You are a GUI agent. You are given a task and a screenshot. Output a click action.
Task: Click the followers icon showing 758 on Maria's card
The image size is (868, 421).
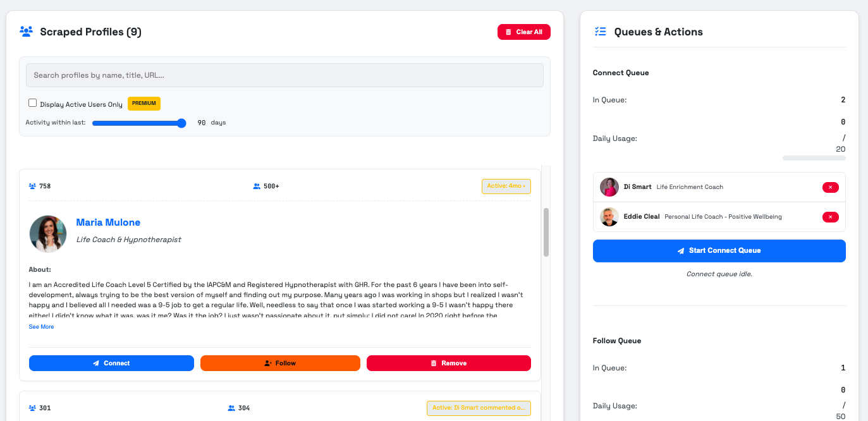click(32, 186)
